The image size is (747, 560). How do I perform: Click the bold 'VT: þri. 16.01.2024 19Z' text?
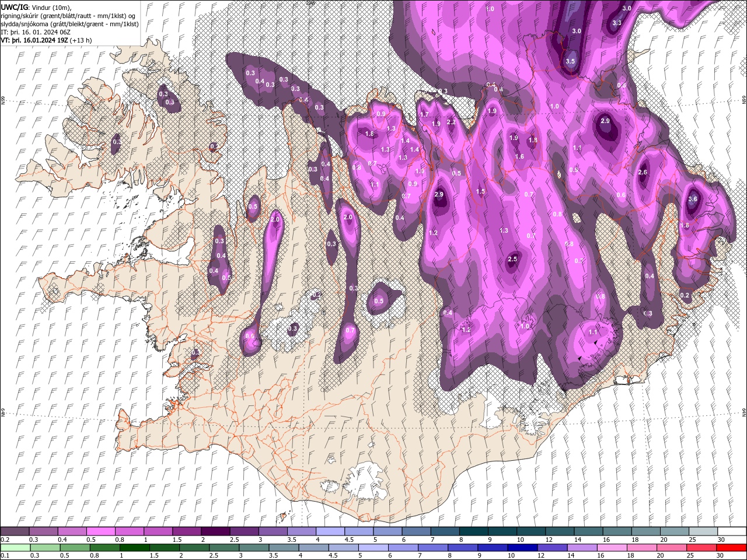34,40
